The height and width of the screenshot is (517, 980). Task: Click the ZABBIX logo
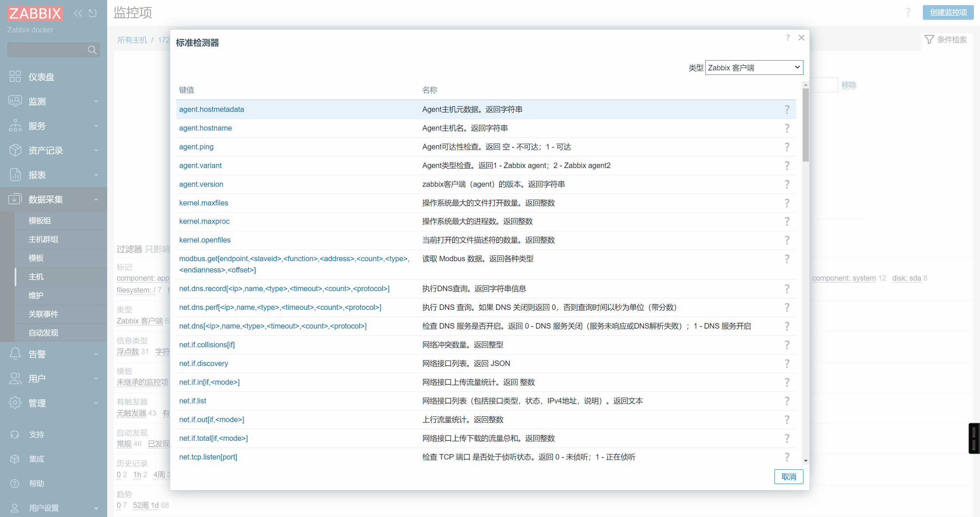35,13
